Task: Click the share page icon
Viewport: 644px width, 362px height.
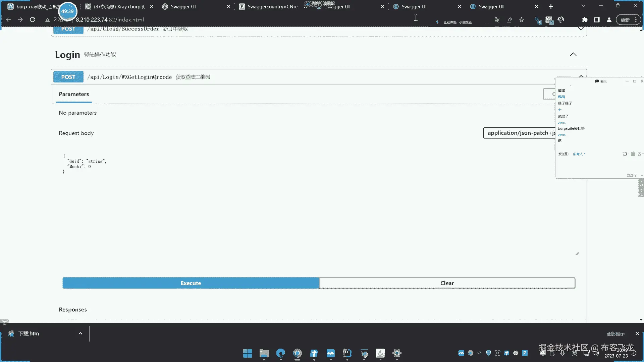Action: click(x=509, y=20)
